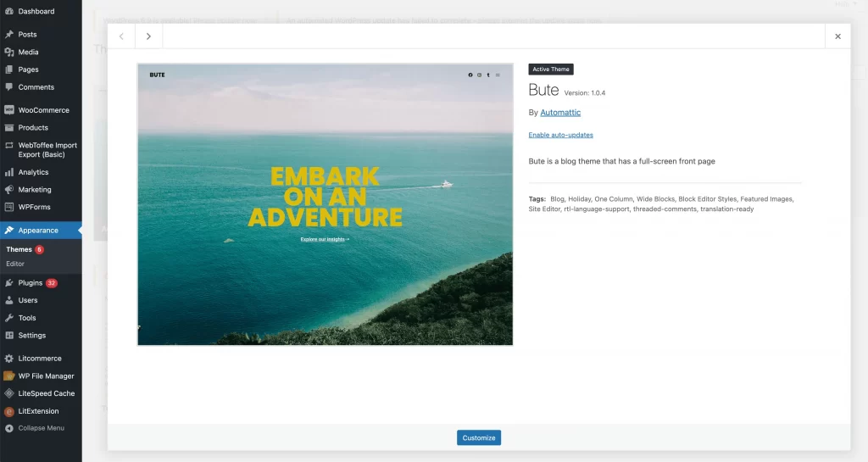Close the theme details overlay

click(837, 36)
